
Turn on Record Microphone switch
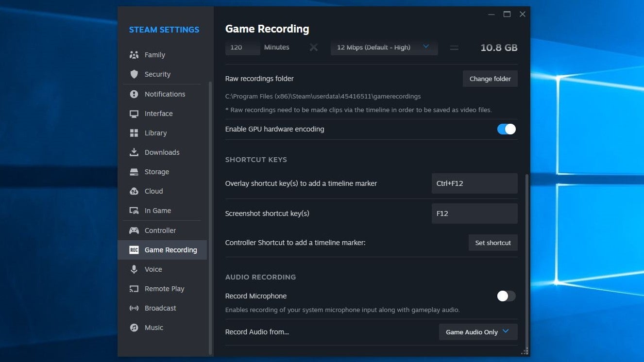tap(506, 296)
